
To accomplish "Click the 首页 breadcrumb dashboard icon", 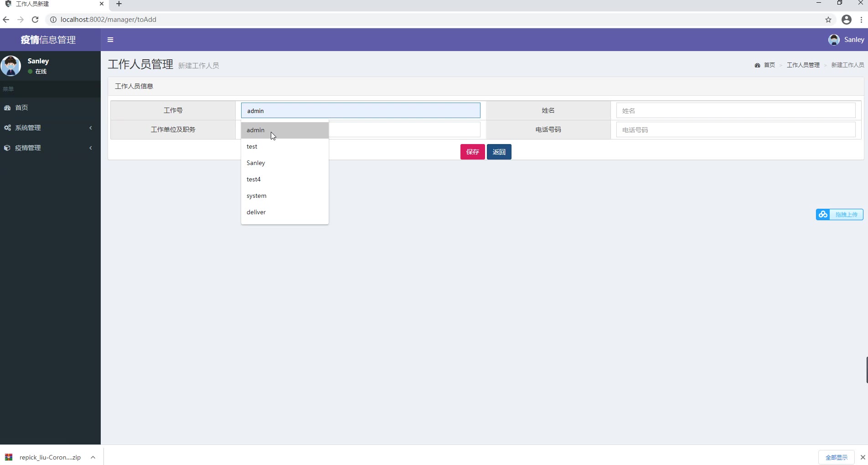I will [757, 65].
